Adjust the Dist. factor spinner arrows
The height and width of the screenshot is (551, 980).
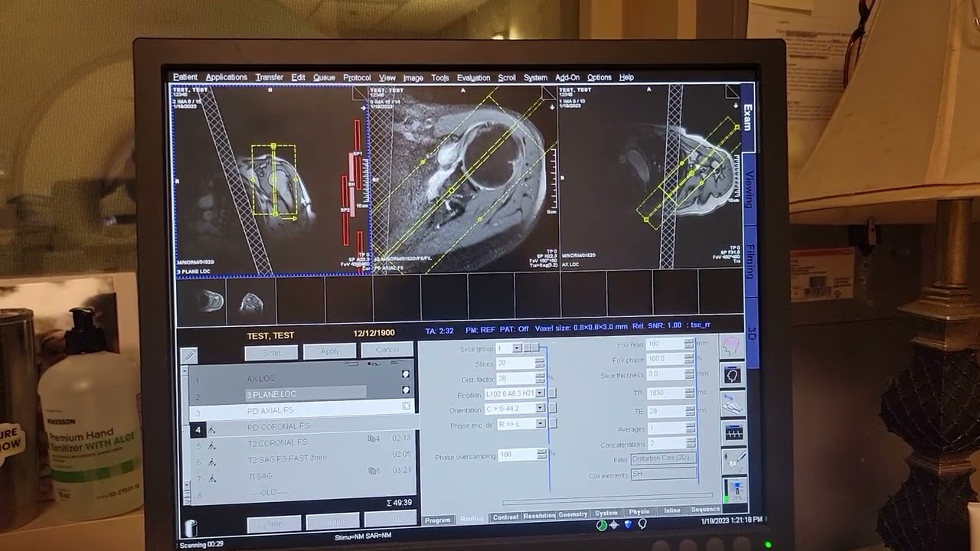pyautogui.click(x=541, y=378)
